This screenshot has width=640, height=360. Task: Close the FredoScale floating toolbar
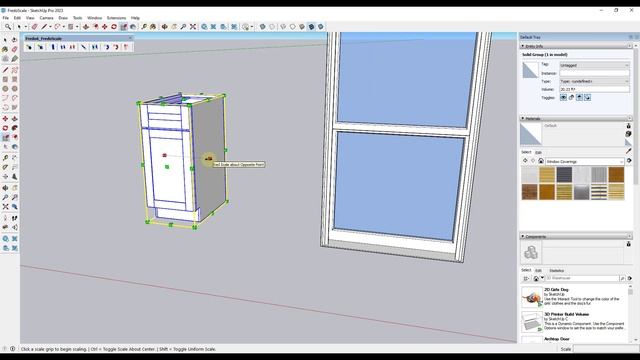pyautogui.click(x=131, y=38)
